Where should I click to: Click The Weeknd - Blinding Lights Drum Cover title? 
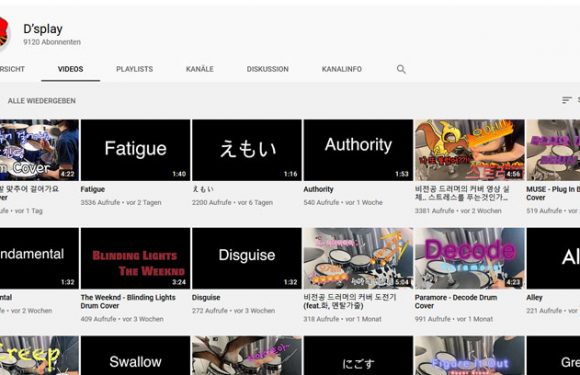click(128, 301)
